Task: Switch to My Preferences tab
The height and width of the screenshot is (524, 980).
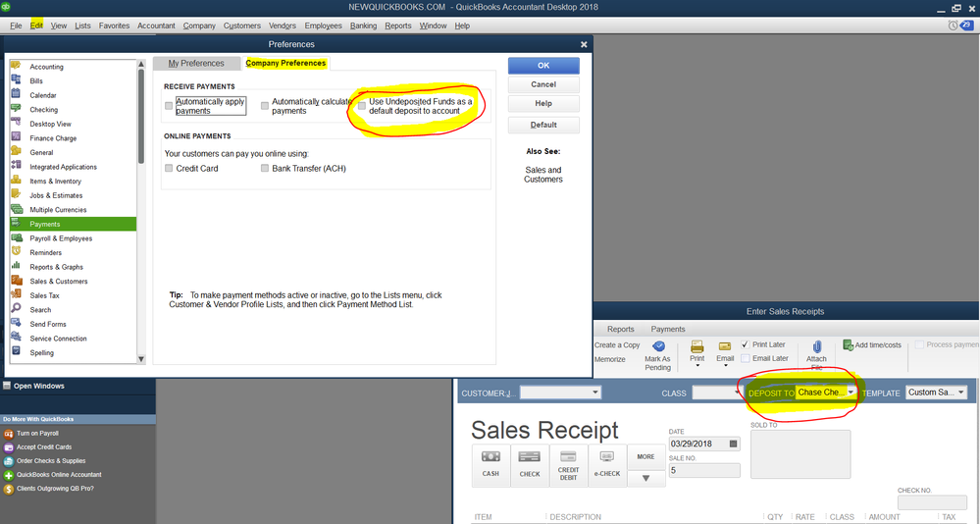Action: [196, 63]
